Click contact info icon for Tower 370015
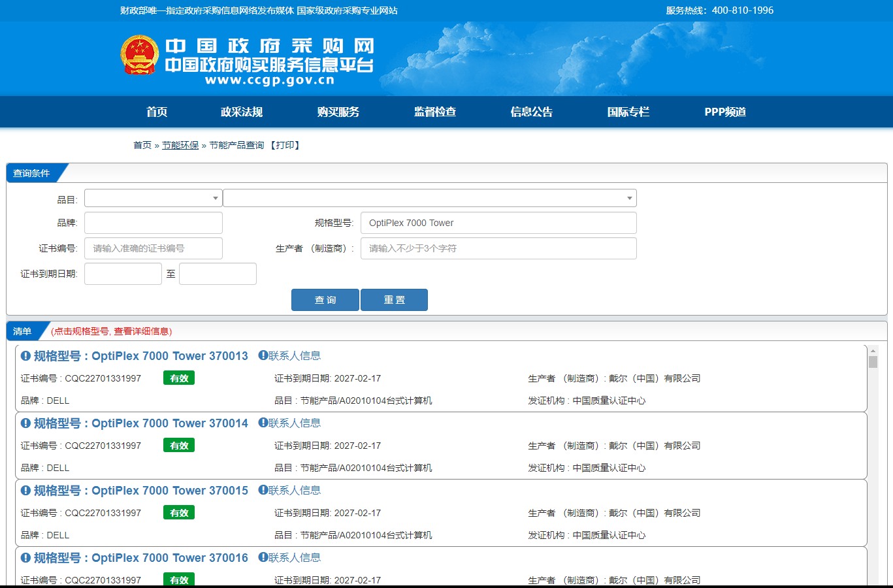This screenshot has height=588, width=893. 263,490
